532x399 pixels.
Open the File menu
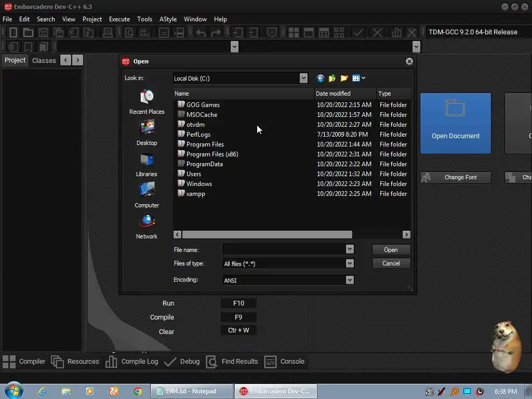(7, 19)
